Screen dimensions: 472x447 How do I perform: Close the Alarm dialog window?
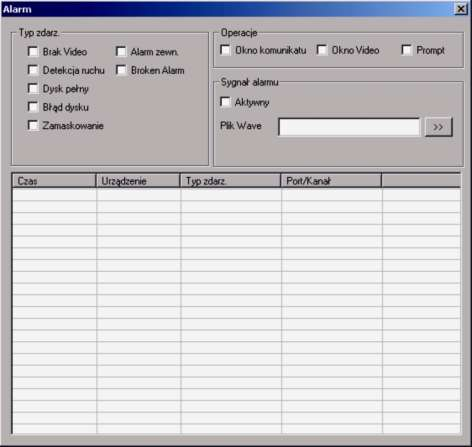(461, 9)
